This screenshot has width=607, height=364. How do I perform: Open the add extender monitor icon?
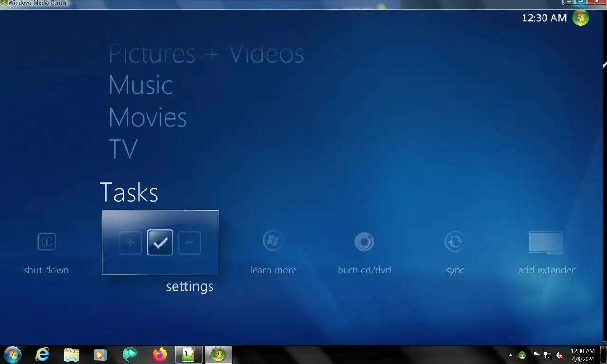click(546, 242)
